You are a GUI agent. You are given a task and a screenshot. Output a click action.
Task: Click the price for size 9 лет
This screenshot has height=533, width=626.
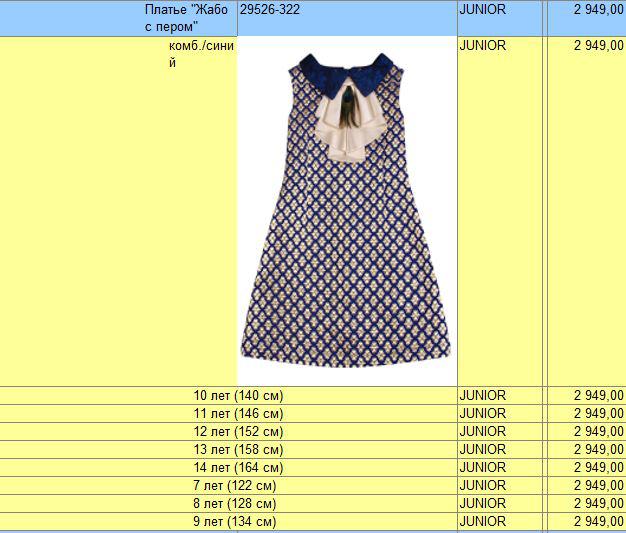(598, 522)
